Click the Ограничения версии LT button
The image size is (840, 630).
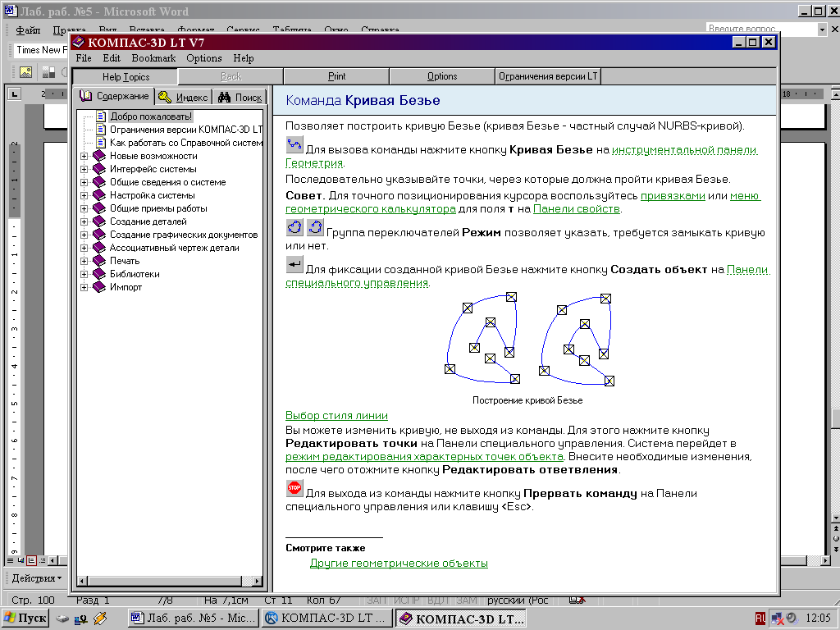pyautogui.click(x=548, y=76)
